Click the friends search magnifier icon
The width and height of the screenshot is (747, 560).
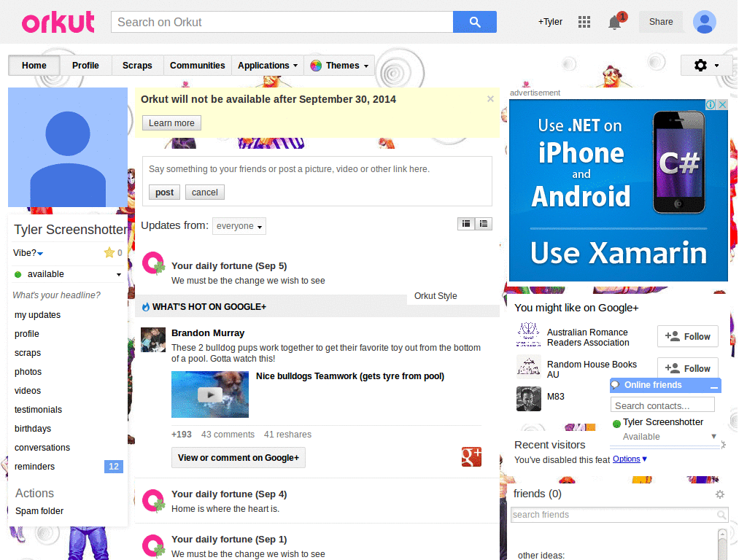click(x=721, y=515)
